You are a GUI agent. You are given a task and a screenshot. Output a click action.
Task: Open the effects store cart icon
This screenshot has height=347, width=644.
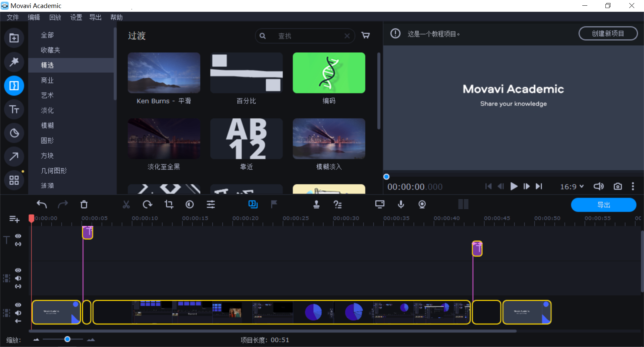click(366, 36)
